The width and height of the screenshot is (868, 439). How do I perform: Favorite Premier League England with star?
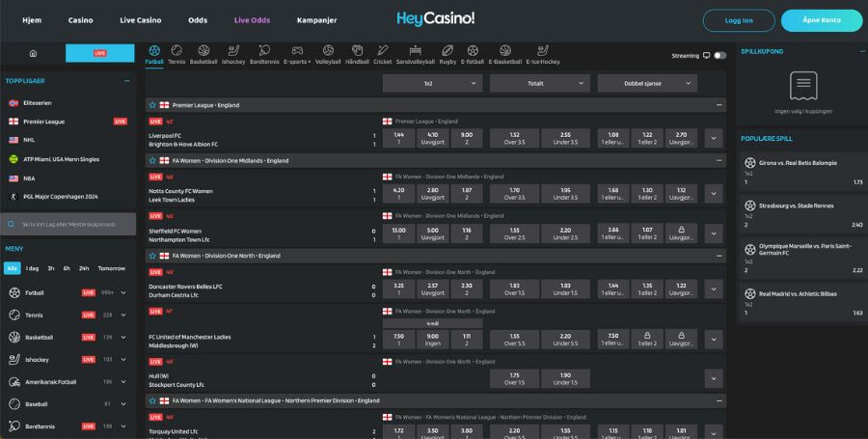tap(152, 104)
